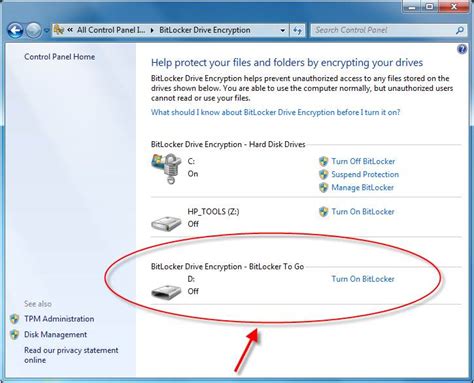
Task: Click Suspend Protection for C:
Action: pyautogui.click(x=365, y=174)
